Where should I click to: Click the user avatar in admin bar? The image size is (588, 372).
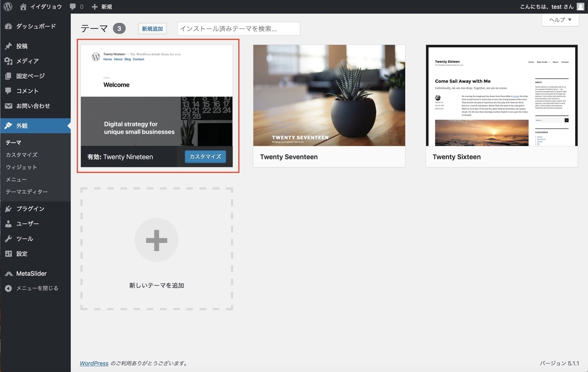[580, 7]
